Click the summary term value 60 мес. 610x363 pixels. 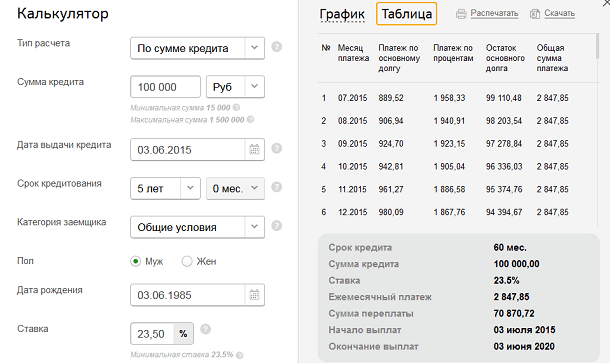510,247
